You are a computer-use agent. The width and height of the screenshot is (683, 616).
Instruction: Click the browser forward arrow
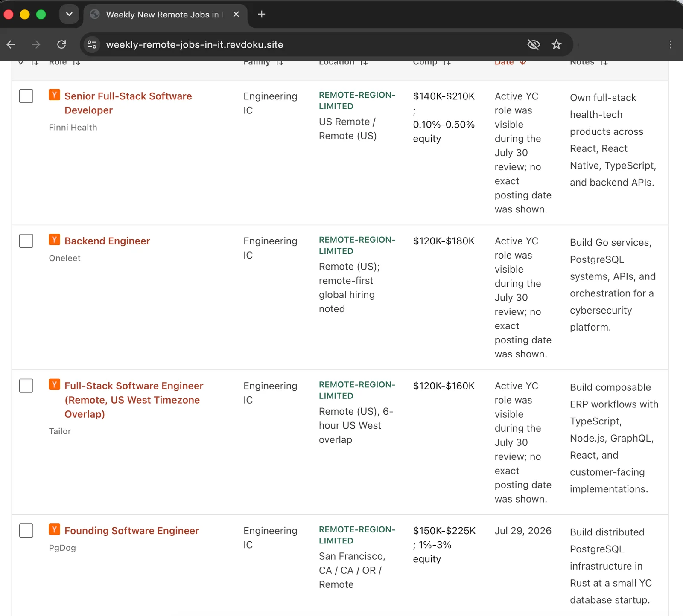pos(36,44)
